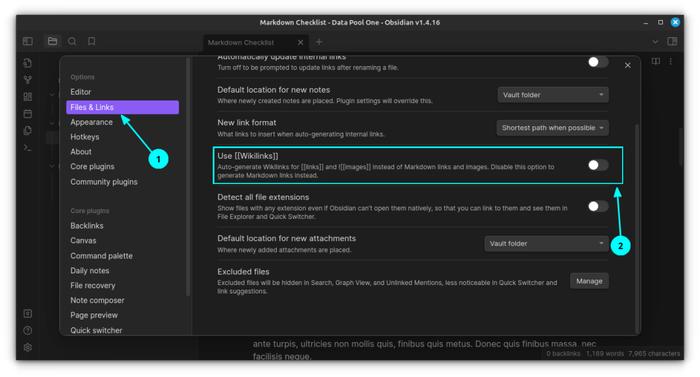This screenshot has height=377, width=700.
Task: Click the Excluded files setting title
Action: (x=243, y=272)
